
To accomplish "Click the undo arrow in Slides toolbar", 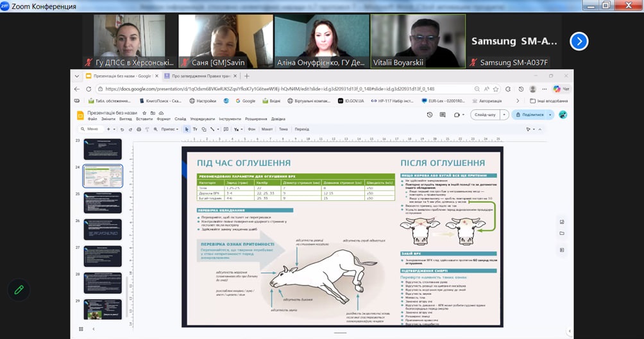I will tap(123, 129).
